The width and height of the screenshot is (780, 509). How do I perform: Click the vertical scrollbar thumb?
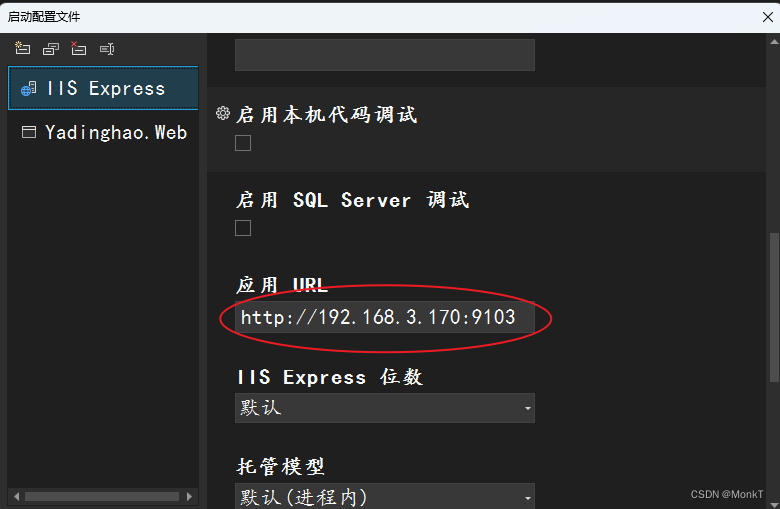click(x=774, y=307)
